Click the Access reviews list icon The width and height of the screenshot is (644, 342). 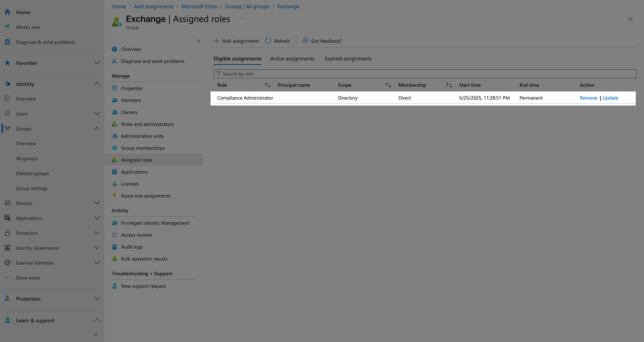click(114, 235)
